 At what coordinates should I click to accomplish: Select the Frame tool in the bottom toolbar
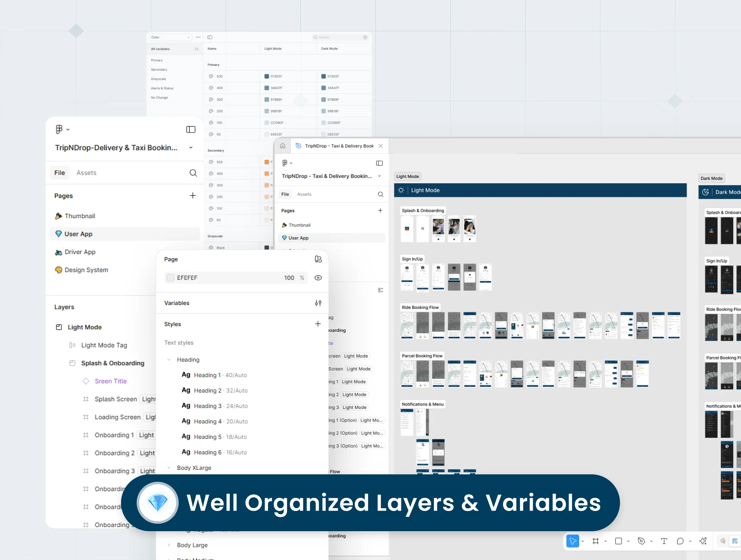coord(595,541)
